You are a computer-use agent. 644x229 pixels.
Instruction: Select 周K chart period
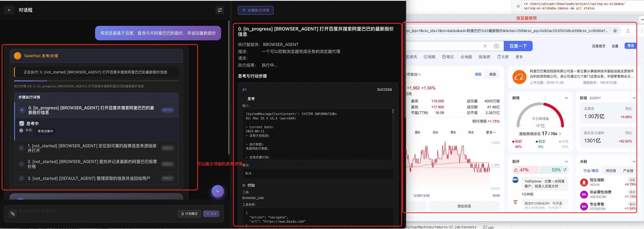click(x=417, y=132)
